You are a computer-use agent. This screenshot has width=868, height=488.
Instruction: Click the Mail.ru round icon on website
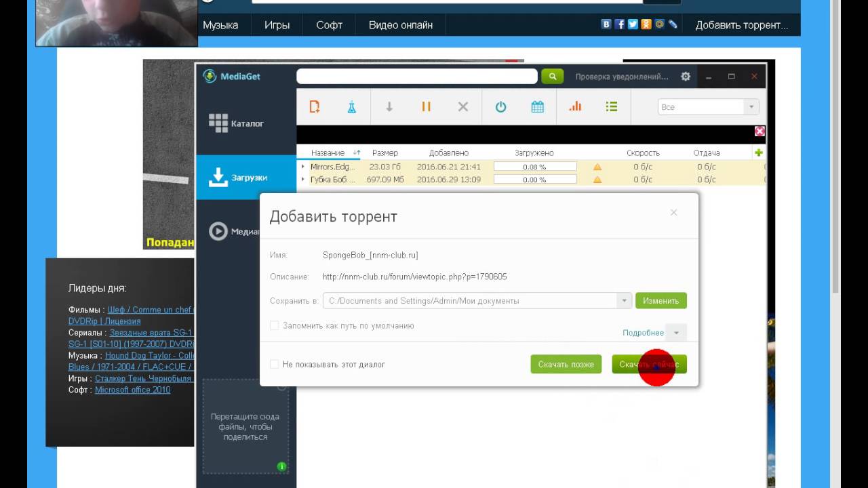pyautogui.click(x=659, y=24)
